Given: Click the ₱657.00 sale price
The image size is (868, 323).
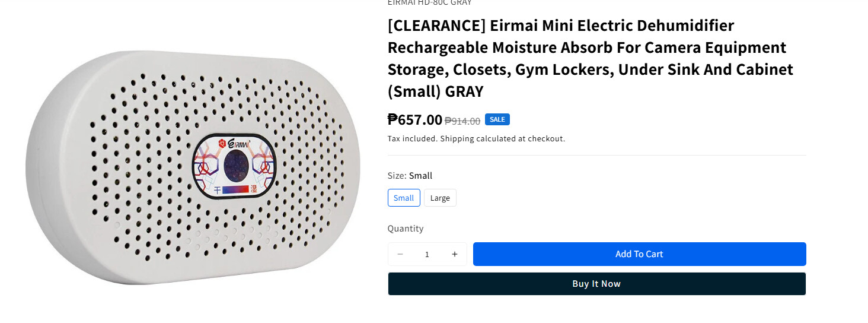Looking at the screenshot, I should [x=415, y=120].
